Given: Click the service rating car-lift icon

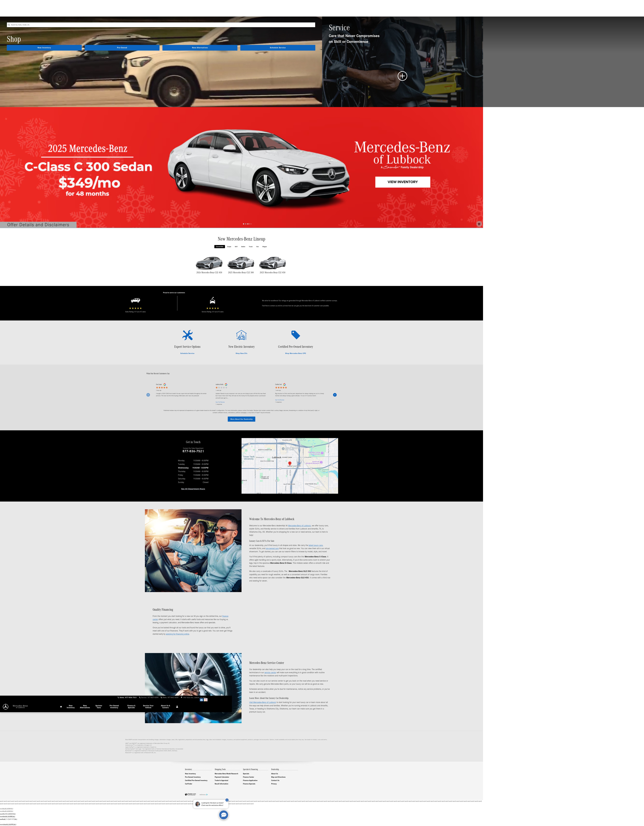Looking at the screenshot, I should click(x=213, y=300).
